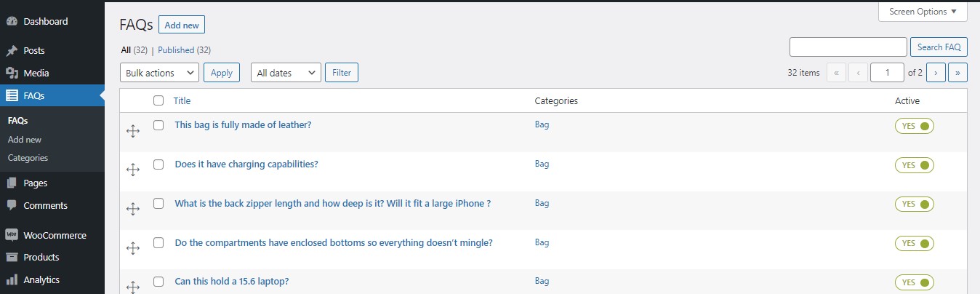Image resolution: width=980 pixels, height=294 pixels.
Task: Click the WooCommerce logo icon
Action: click(x=12, y=235)
